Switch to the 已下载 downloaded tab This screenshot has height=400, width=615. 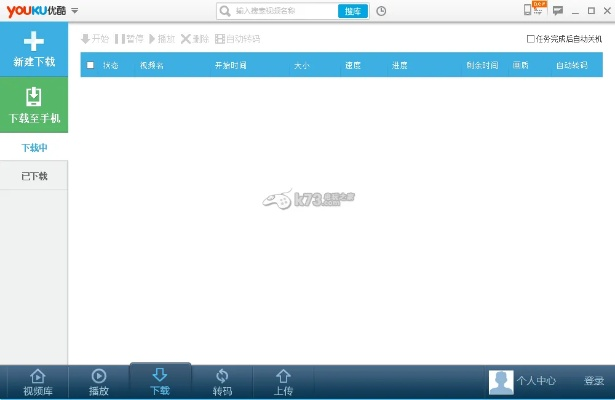pos(34,176)
